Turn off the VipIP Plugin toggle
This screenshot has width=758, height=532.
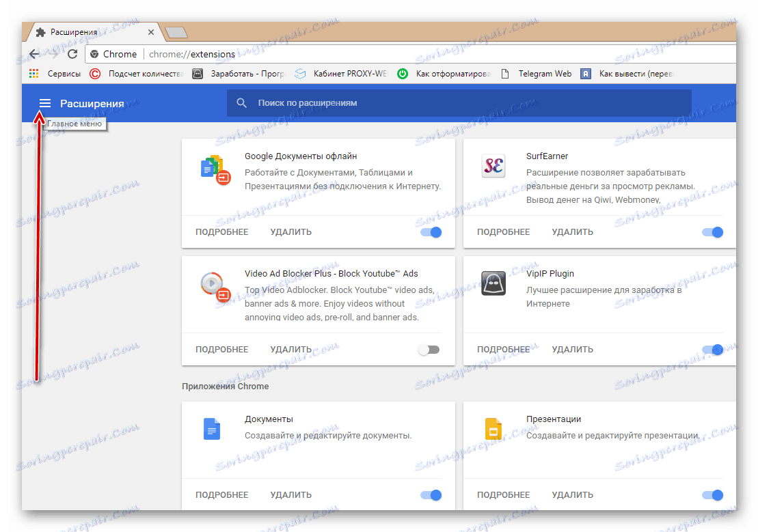[x=713, y=350]
